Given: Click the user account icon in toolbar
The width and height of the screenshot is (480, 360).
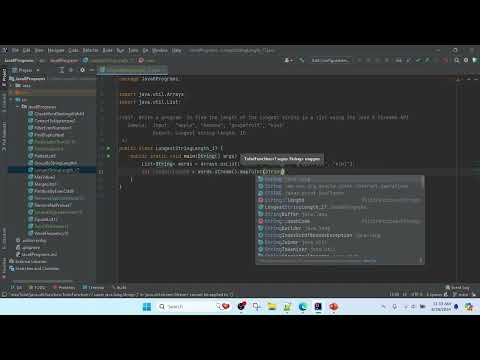Looking at the screenshot, I should (x=288, y=60).
